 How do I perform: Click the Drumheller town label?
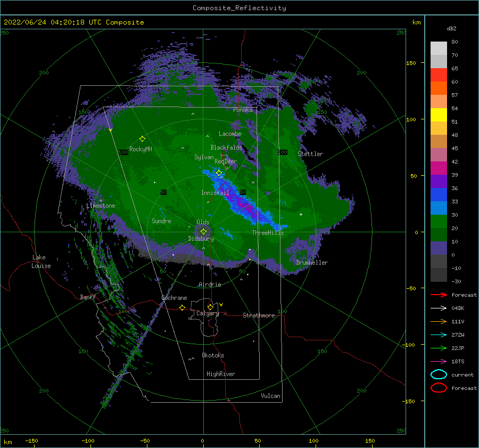click(x=312, y=263)
